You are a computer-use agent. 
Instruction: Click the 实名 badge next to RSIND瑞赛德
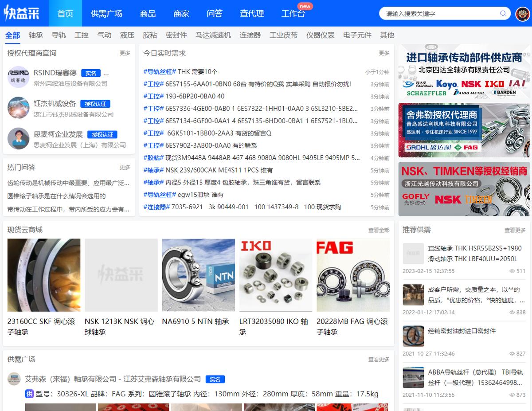pos(91,73)
